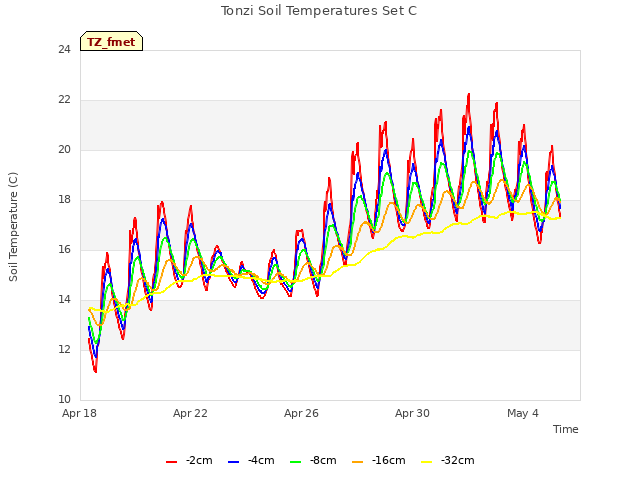640x480 pixels.
Task: Click the Apr 26 x-axis tick label
Action: [301, 413]
